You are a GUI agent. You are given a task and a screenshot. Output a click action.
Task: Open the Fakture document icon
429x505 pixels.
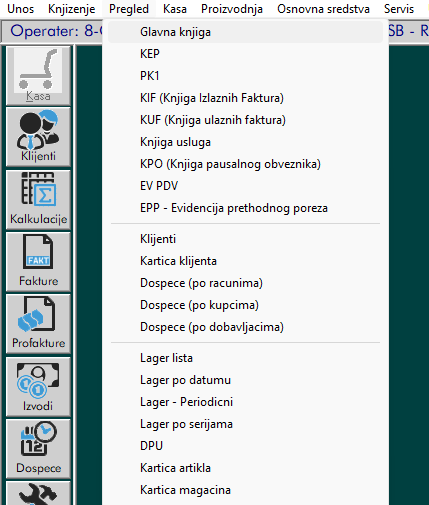pos(38,262)
